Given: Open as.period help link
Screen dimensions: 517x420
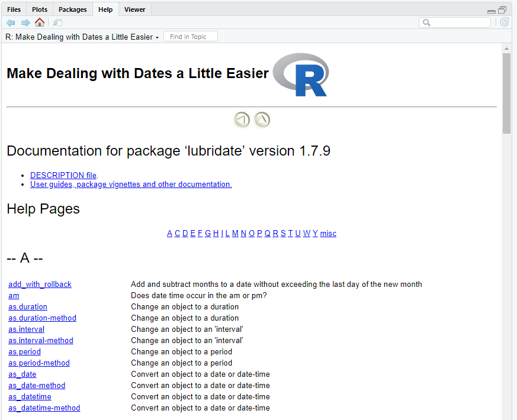Looking at the screenshot, I should pyautogui.click(x=24, y=351).
